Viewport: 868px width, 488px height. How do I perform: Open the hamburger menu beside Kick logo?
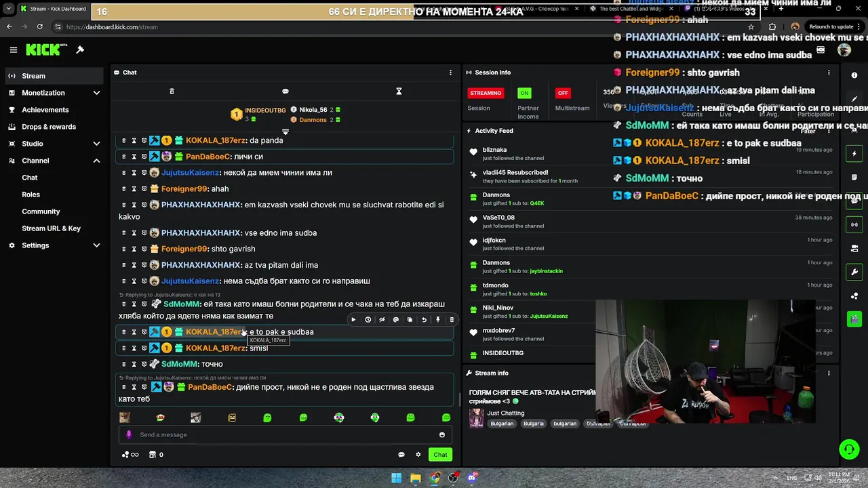point(13,49)
